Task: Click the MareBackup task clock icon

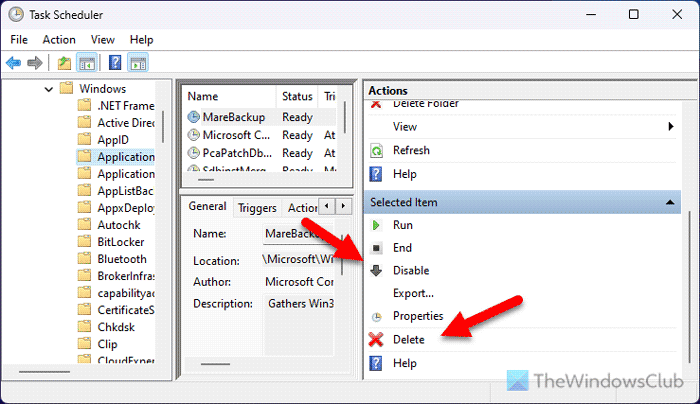Action: [193, 117]
